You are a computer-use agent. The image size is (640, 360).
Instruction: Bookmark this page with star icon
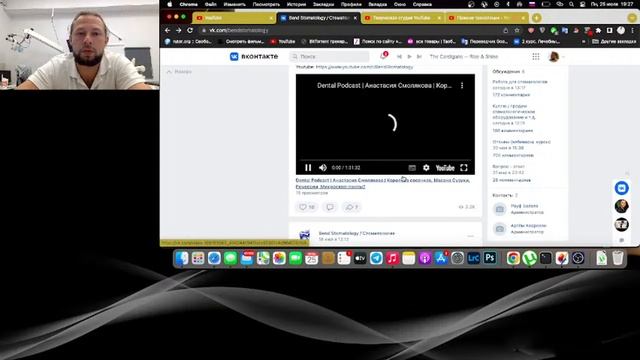(x=517, y=30)
